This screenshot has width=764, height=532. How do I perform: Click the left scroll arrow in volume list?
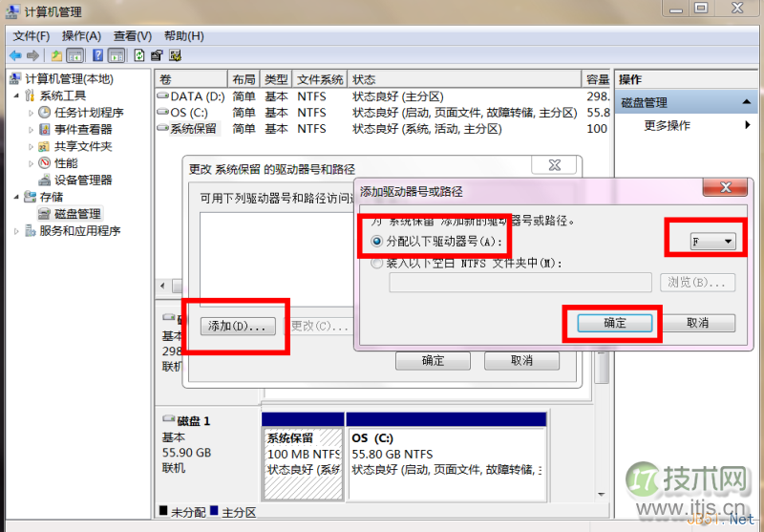162,286
